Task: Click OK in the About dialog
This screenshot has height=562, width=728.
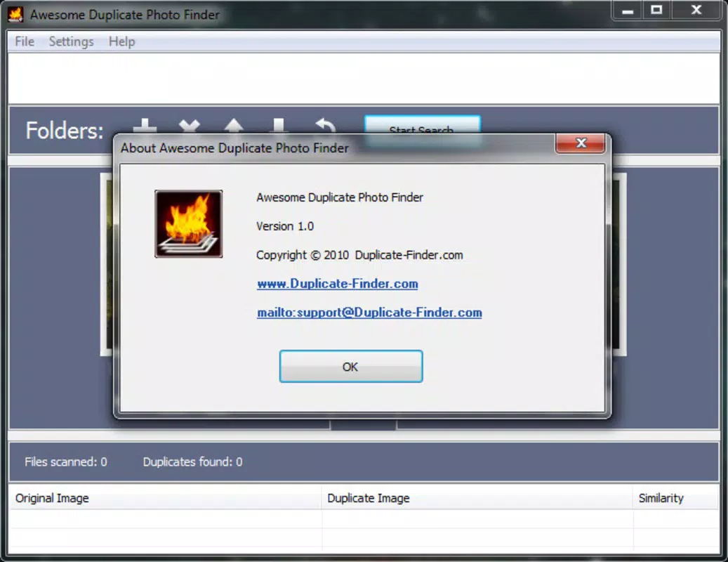Action: (x=351, y=367)
